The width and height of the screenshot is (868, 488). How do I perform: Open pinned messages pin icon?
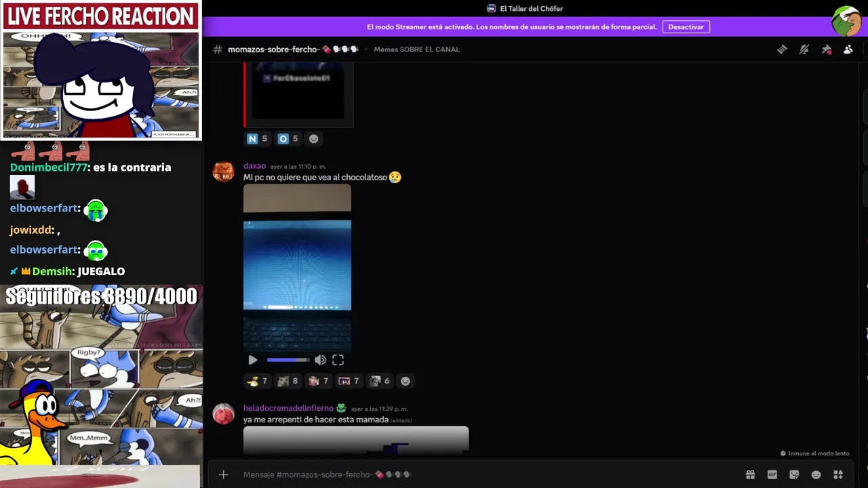point(826,49)
